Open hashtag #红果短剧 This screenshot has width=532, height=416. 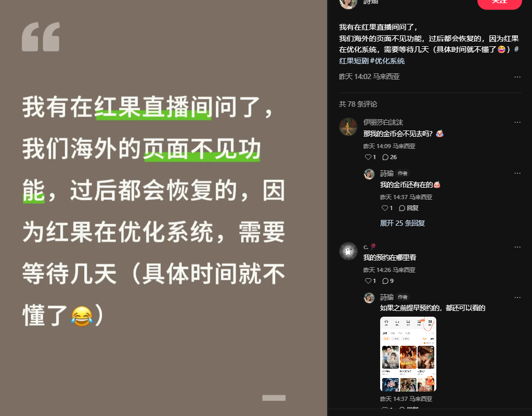pos(429,55)
